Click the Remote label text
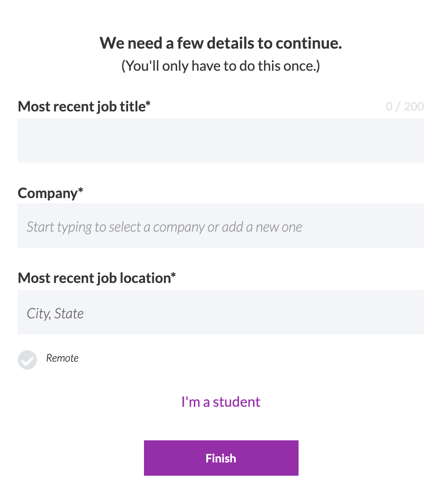 (x=62, y=358)
